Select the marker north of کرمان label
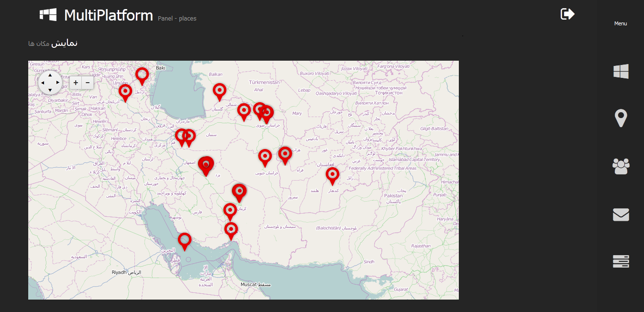Image resolution: width=644 pixels, height=312 pixels. [x=239, y=193]
